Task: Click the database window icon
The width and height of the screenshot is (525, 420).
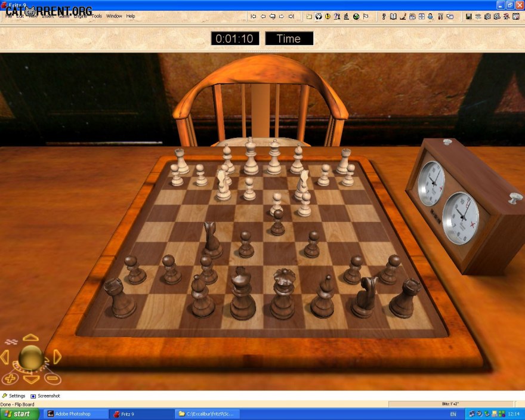Action: coord(412,16)
